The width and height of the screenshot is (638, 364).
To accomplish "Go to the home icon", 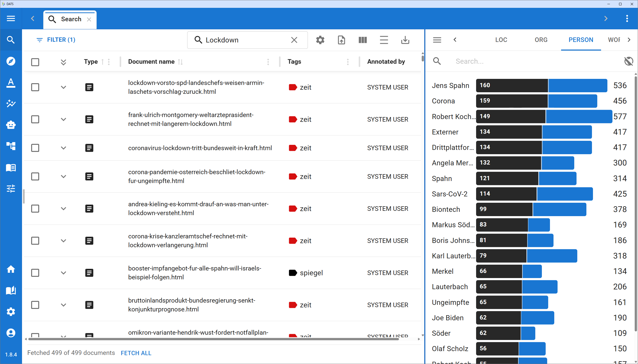I will click(x=11, y=269).
